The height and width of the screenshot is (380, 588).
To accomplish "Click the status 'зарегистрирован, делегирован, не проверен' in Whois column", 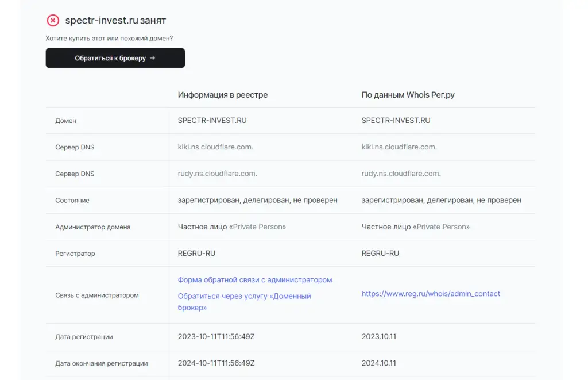I will click(442, 201).
